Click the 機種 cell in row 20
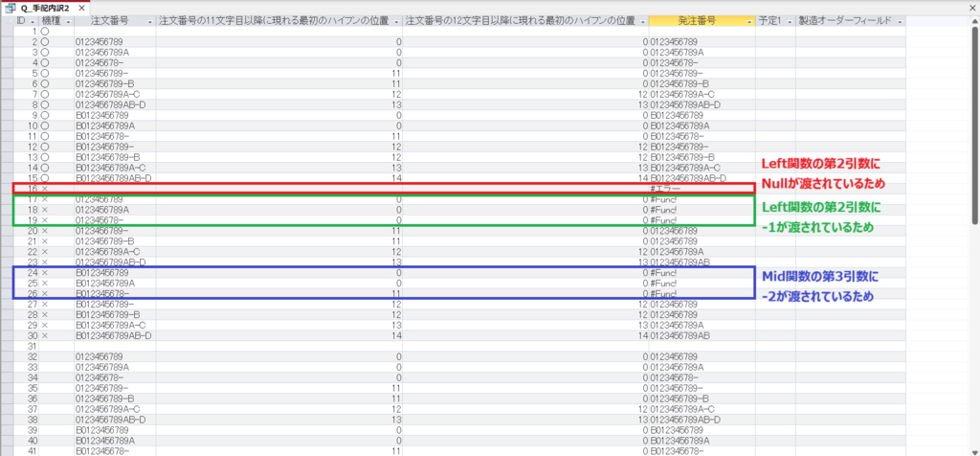980x456 pixels. tap(56, 231)
